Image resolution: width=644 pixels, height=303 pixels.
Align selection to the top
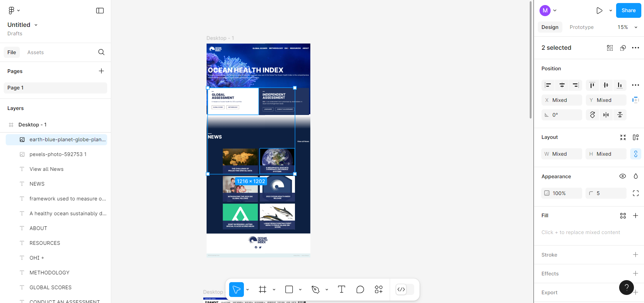click(592, 85)
